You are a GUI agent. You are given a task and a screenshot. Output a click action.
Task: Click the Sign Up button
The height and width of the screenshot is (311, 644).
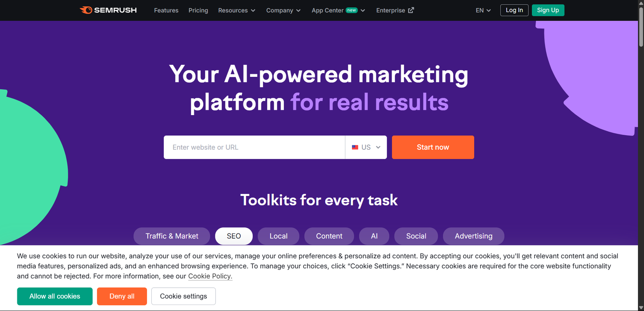pyautogui.click(x=548, y=10)
